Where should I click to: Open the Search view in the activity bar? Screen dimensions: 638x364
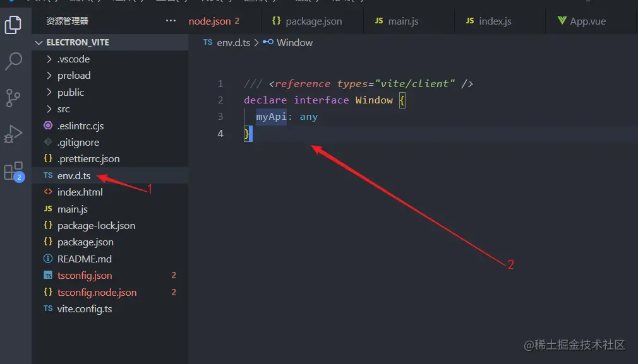point(13,61)
